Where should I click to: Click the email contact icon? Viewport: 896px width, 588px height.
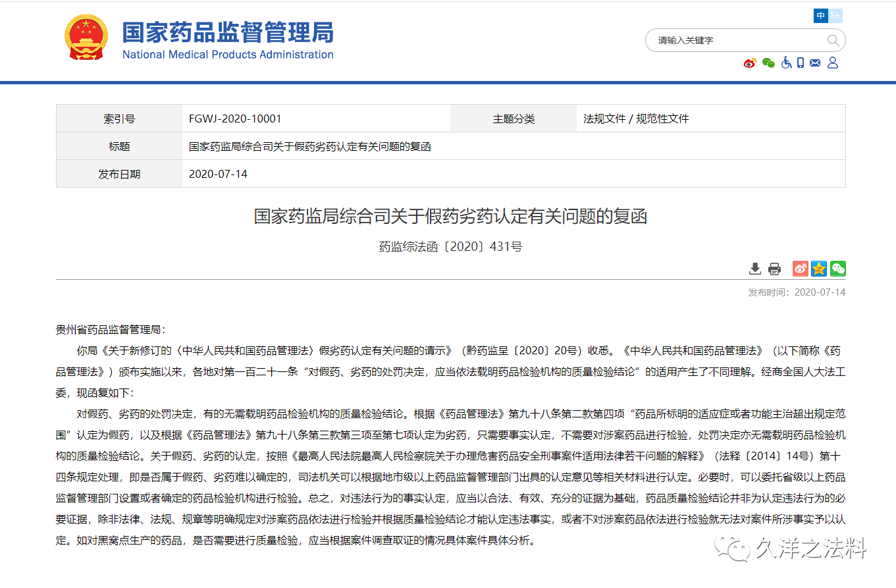click(815, 63)
